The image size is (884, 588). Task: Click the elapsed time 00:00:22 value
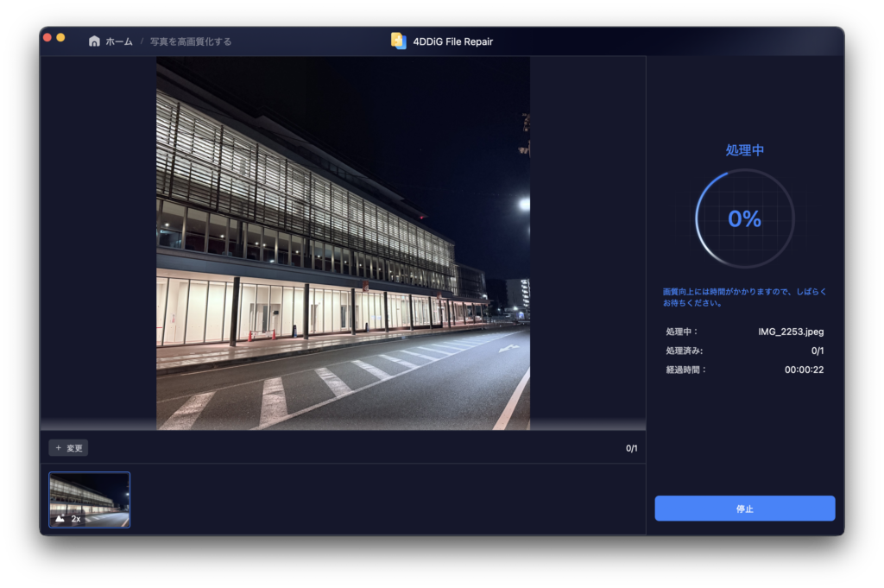pyautogui.click(x=804, y=370)
